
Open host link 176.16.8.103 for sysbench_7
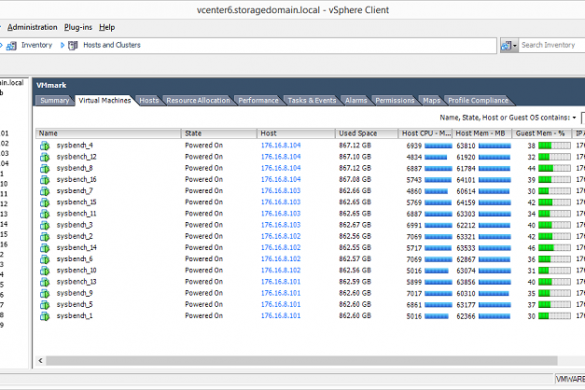click(x=281, y=191)
